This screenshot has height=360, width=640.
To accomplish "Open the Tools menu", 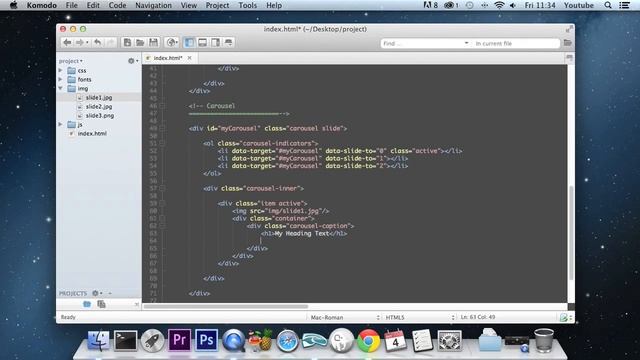I will [x=247, y=5].
